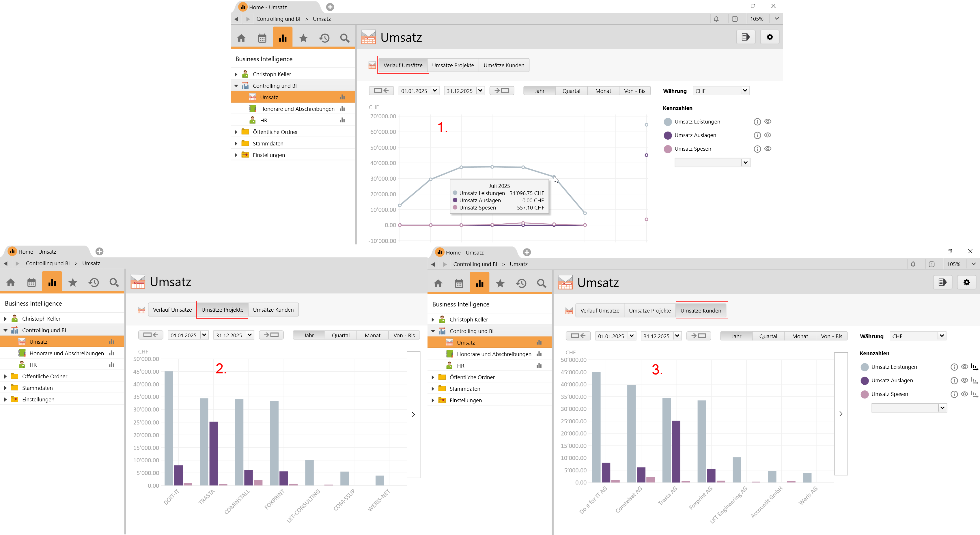Select Von - Bis range button above the line chart
Image resolution: width=980 pixels, height=535 pixels.
point(634,91)
